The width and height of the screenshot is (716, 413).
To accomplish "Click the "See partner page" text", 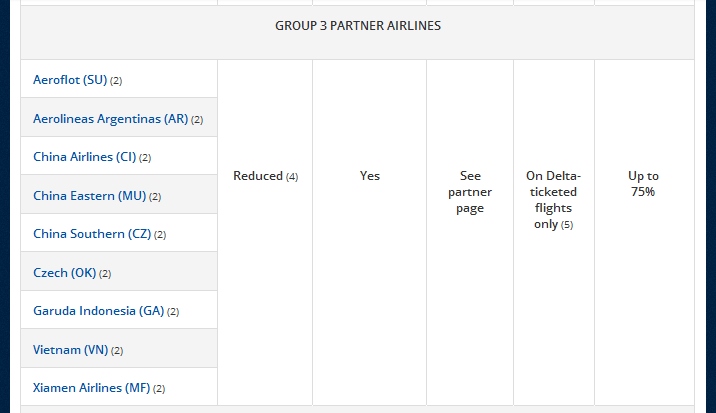I will click(470, 192).
